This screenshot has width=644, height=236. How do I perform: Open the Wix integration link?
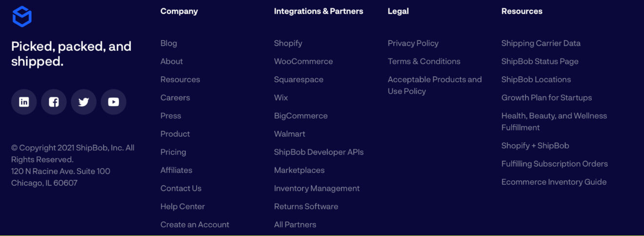pos(281,97)
